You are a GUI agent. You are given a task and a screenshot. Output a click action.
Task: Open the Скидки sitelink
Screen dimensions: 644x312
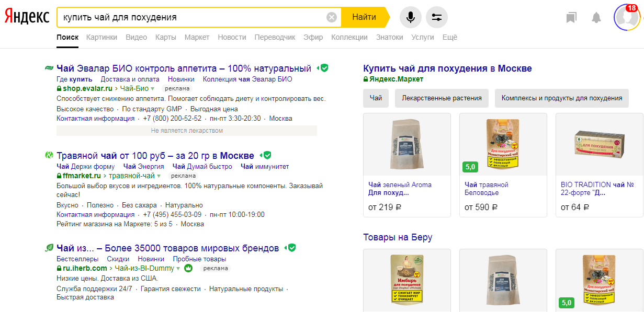(118, 259)
